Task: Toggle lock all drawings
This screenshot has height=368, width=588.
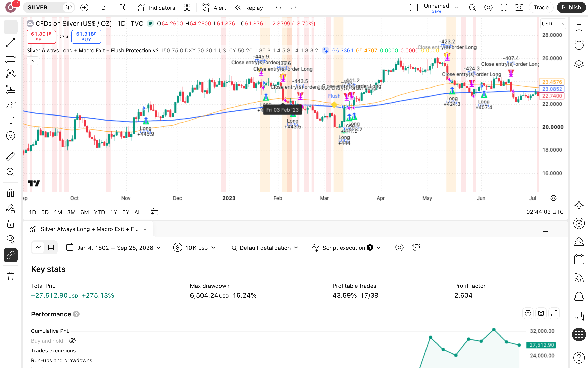Action: (10, 224)
